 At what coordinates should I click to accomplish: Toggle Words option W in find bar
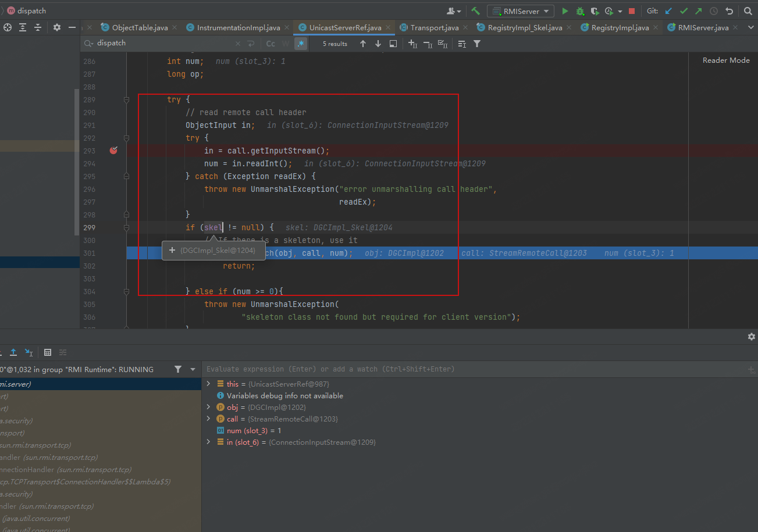tap(286, 44)
